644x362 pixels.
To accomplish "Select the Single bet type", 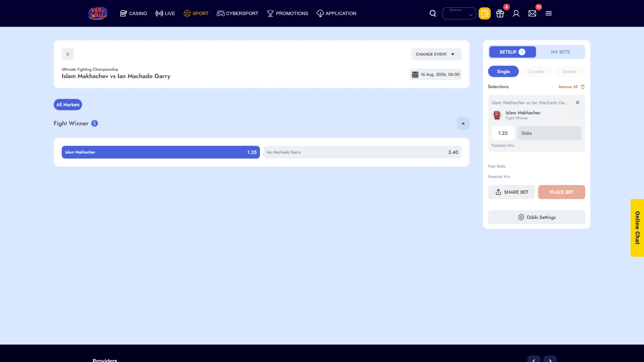I will pyautogui.click(x=503, y=71).
